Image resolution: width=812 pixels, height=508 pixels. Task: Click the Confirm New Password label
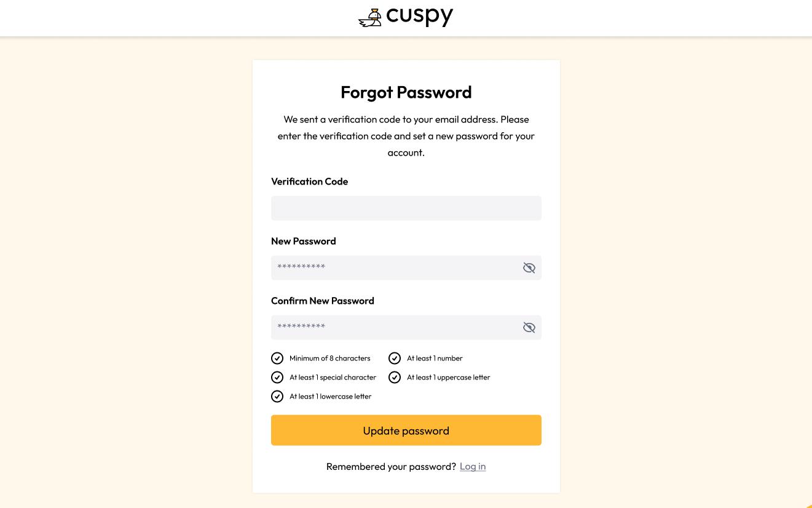323,301
